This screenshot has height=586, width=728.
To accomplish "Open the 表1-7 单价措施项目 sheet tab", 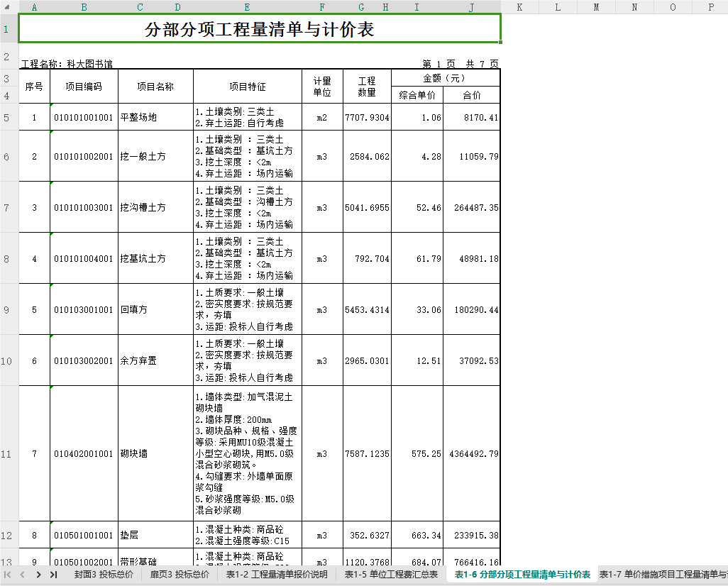I will tap(663, 575).
